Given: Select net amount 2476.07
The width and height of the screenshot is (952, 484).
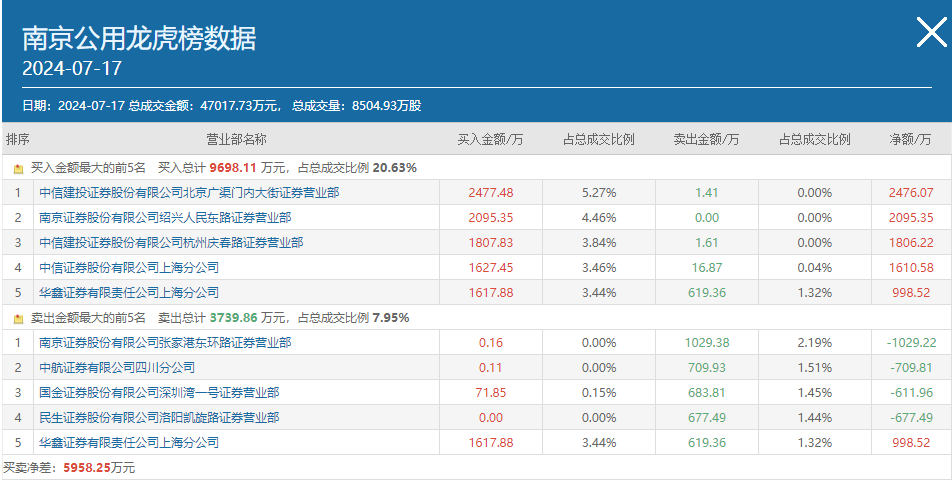Looking at the screenshot, I should pyautogui.click(x=911, y=193).
